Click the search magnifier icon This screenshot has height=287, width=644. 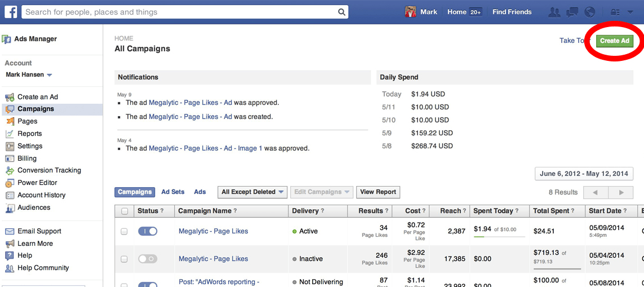(x=341, y=12)
